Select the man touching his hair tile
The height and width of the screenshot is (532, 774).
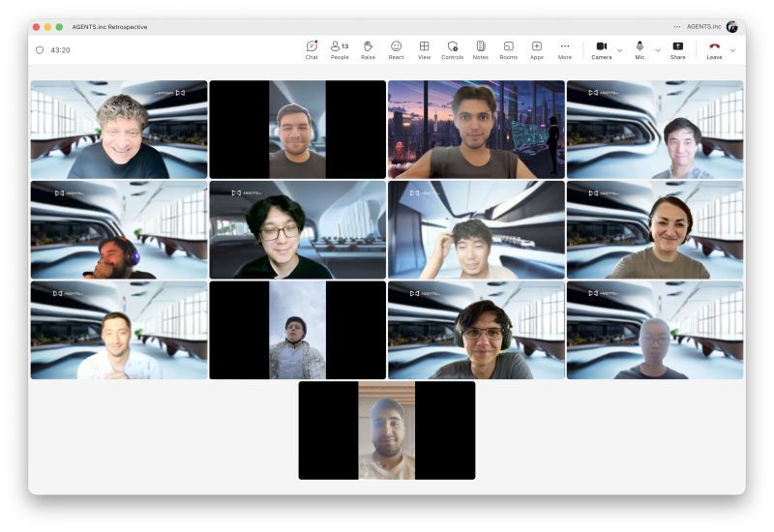(x=476, y=229)
